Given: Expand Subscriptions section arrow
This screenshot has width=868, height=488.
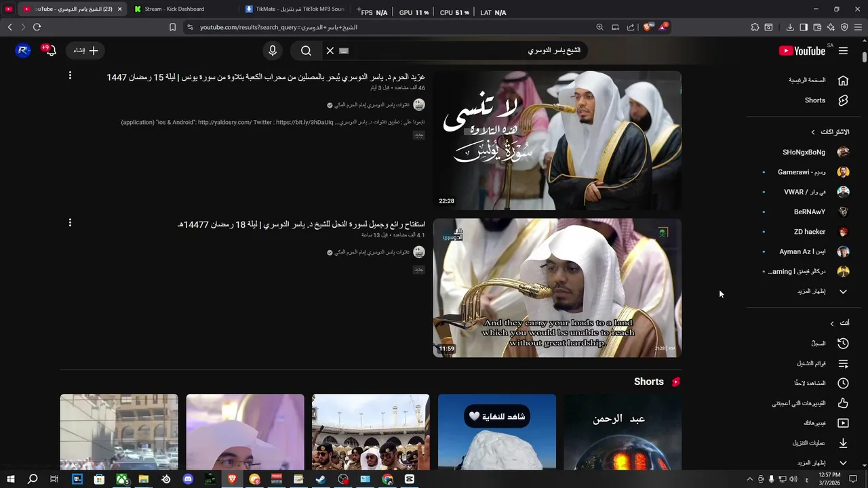Looking at the screenshot, I should (x=813, y=132).
